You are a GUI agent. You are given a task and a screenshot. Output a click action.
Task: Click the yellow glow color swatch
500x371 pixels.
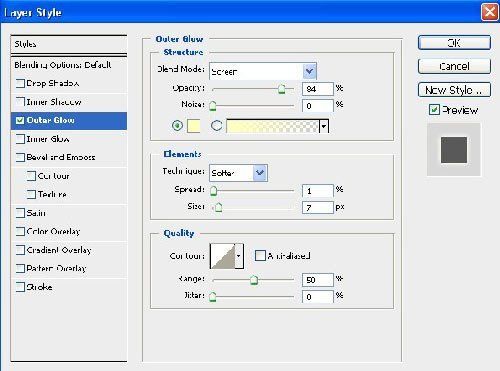[194, 126]
